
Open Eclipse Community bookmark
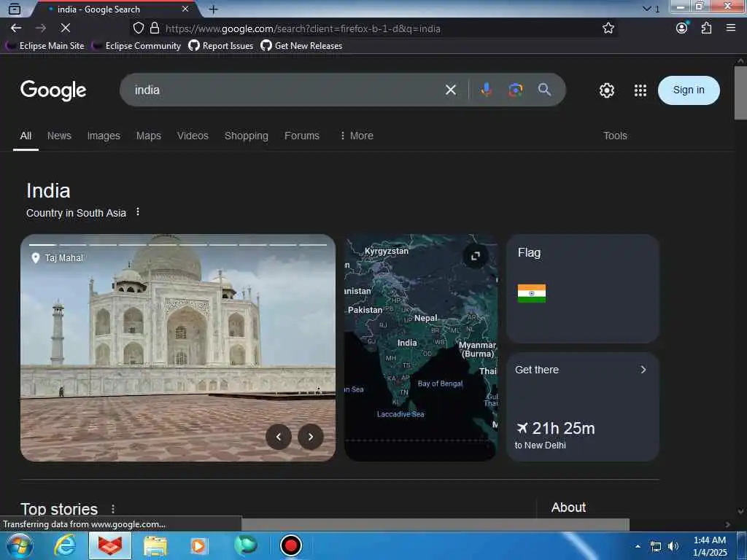coord(136,46)
